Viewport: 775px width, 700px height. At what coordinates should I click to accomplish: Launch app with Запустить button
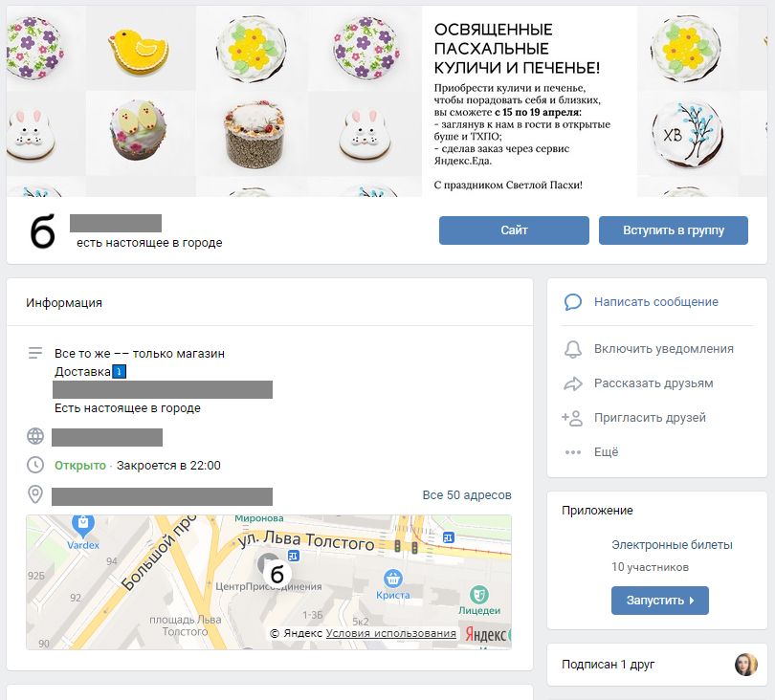pos(660,601)
